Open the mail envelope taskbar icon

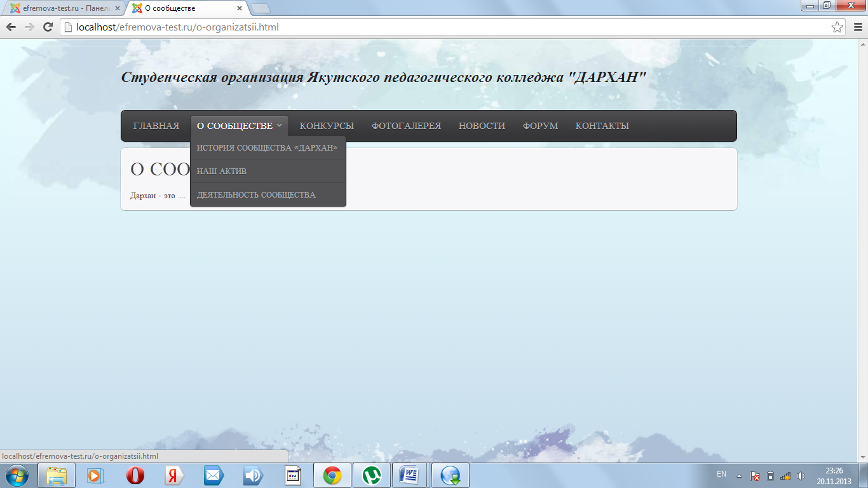click(214, 475)
